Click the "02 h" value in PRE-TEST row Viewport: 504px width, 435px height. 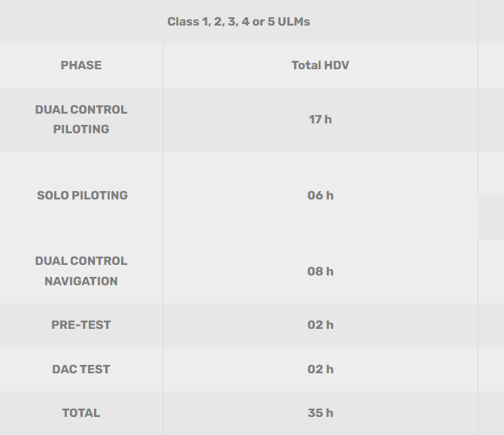[320, 325]
